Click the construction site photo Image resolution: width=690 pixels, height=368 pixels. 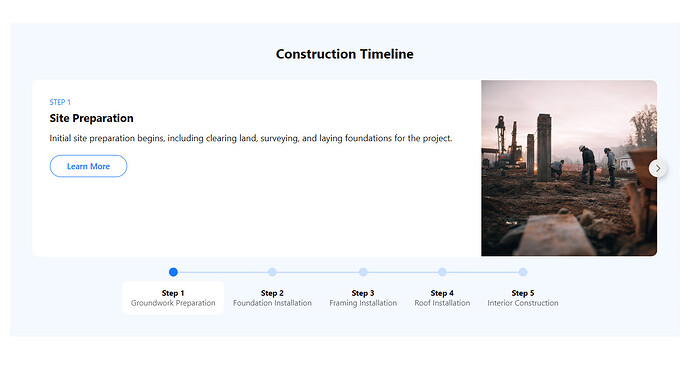(569, 168)
